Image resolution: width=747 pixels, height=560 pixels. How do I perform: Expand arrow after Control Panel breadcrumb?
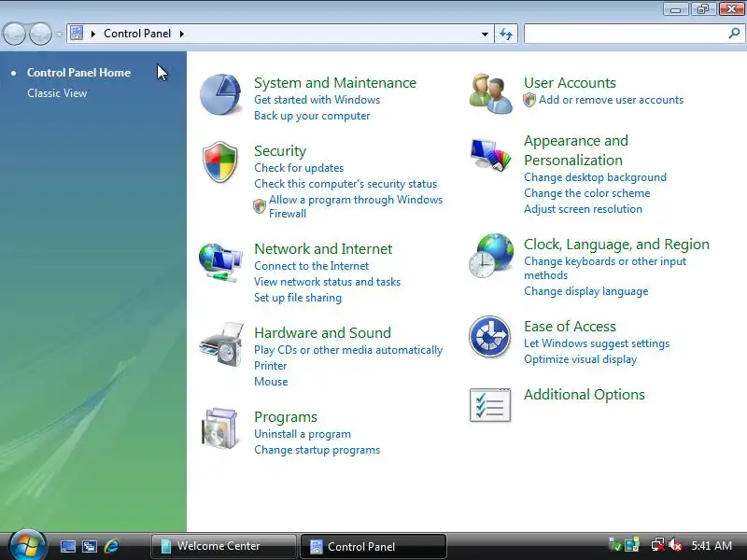coord(182,34)
